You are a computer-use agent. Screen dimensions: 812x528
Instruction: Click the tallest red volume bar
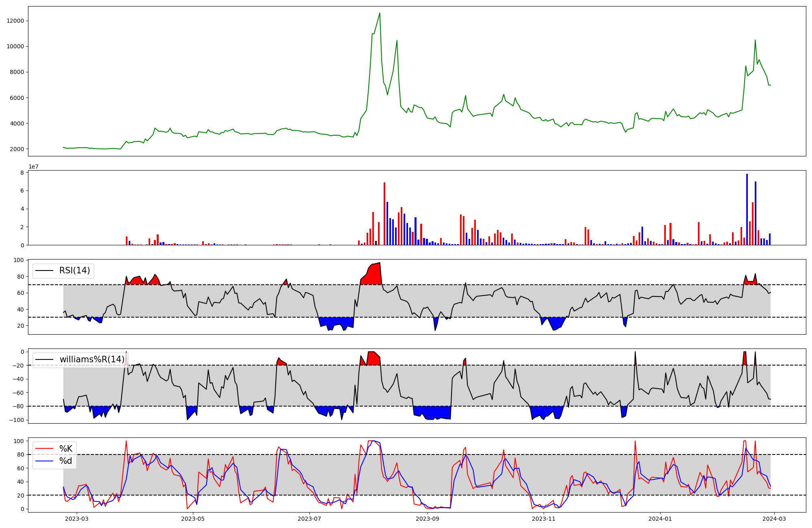pos(384,213)
